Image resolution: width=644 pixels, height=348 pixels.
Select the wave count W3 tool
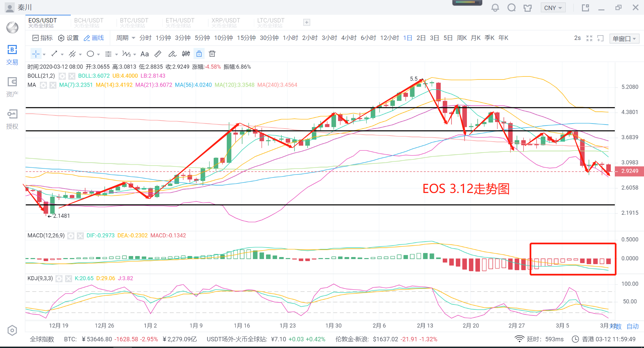[x=126, y=54]
